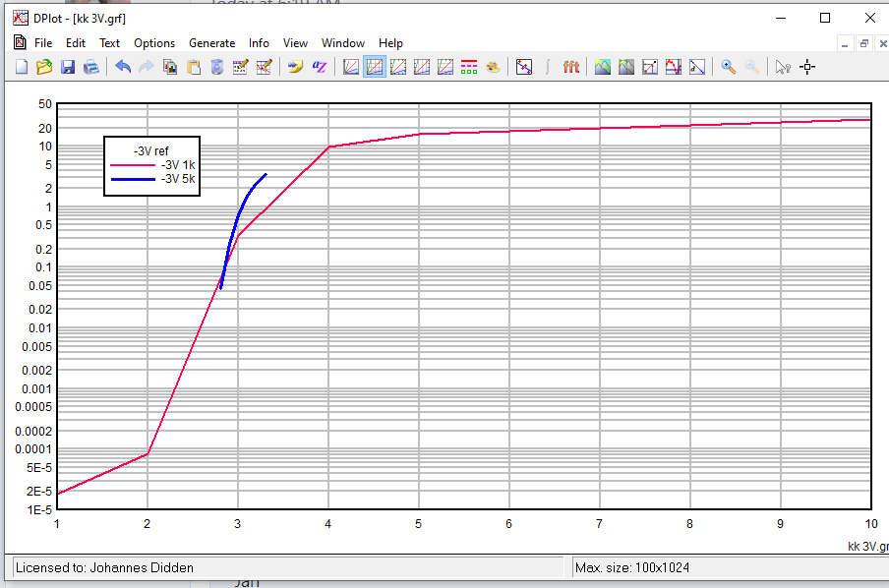Image resolution: width=889 pixels, height=588 pixels.
Task: Open the Edit menu
Action: click(76, 43)
